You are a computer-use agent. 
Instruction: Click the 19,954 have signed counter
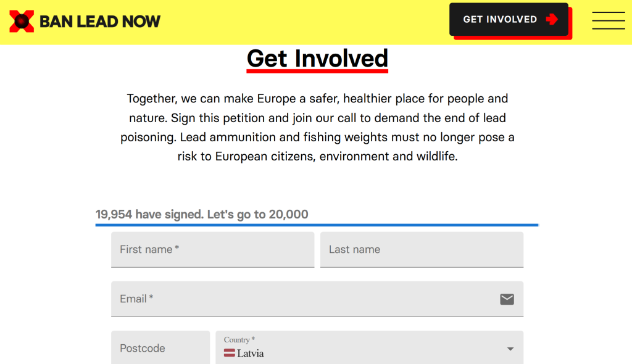click(x=149, y=215)
